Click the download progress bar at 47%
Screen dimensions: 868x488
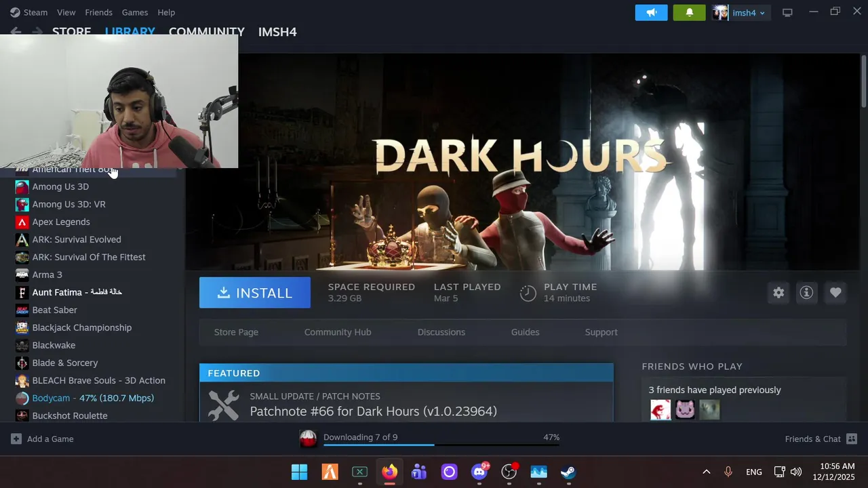coord(441,445)
